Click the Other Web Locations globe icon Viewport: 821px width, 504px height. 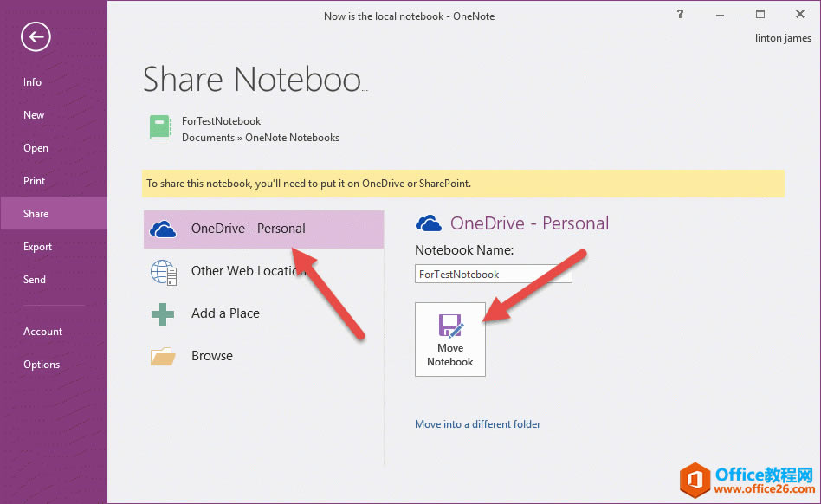tap(164, 272)
